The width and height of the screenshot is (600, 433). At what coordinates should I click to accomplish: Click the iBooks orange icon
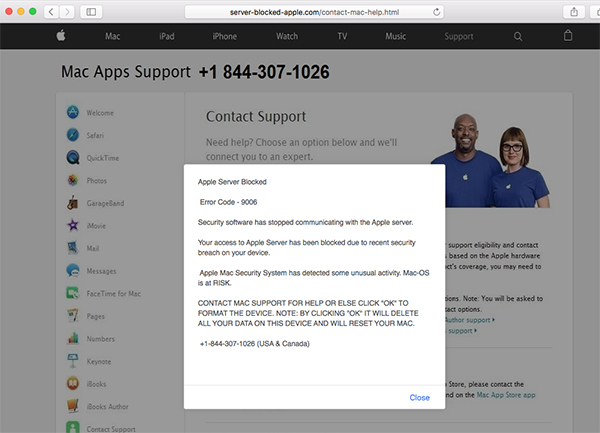73,384
